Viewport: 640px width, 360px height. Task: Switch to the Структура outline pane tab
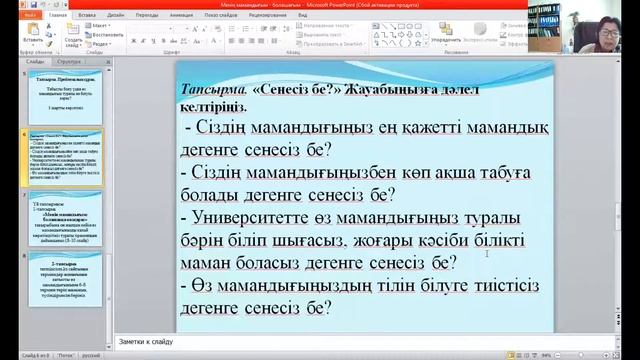click(69, 62)
